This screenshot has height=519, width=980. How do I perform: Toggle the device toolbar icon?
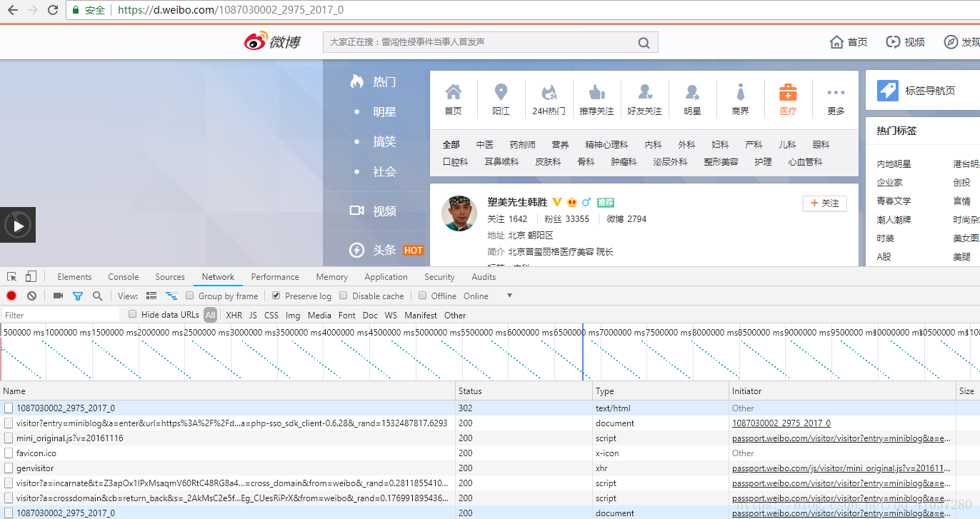click(x=31, y=276)
